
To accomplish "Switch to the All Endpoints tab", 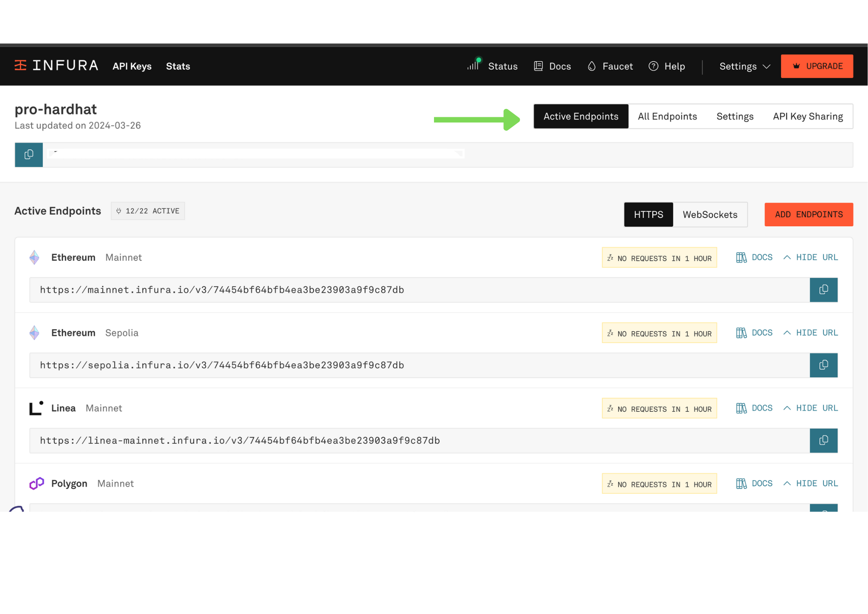I will click(667, 116).
